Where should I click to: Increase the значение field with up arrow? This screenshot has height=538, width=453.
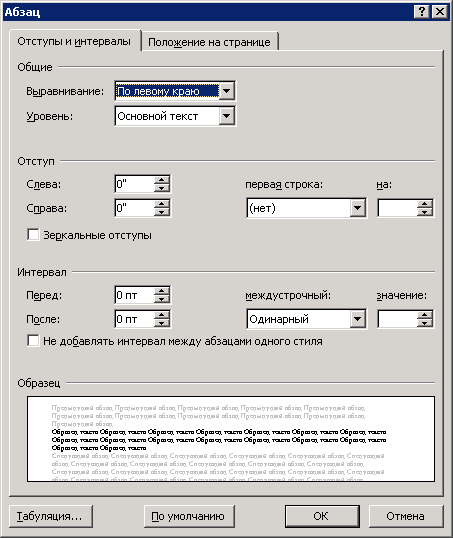click(425, 315)
